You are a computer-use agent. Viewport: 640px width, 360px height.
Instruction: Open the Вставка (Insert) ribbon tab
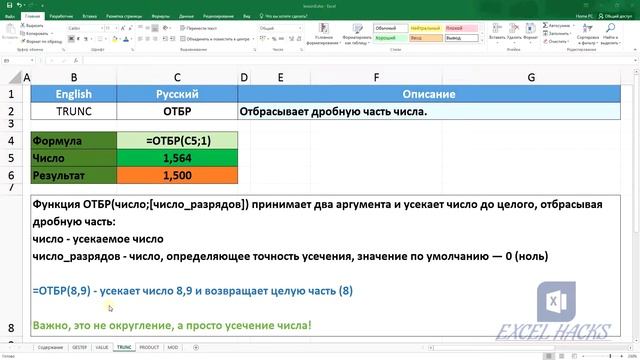89,16
